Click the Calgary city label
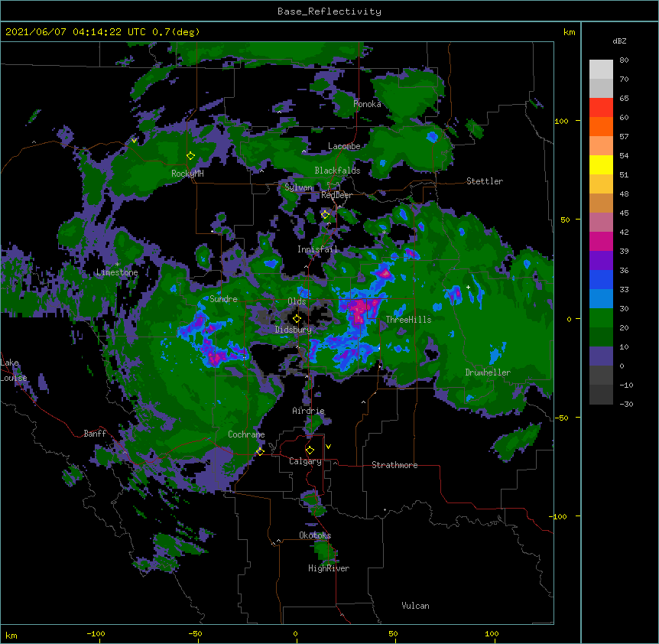The height and width of the screenshot is (644, 659). pyautogui.click(x=305, y=461)
